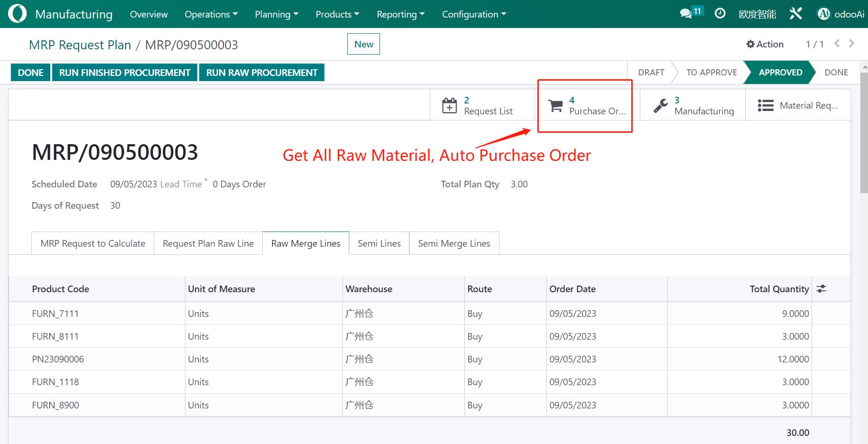Open the messages chat icon
Image resolution: width=868 pixels, height=444 pixels.
point(685,14)
